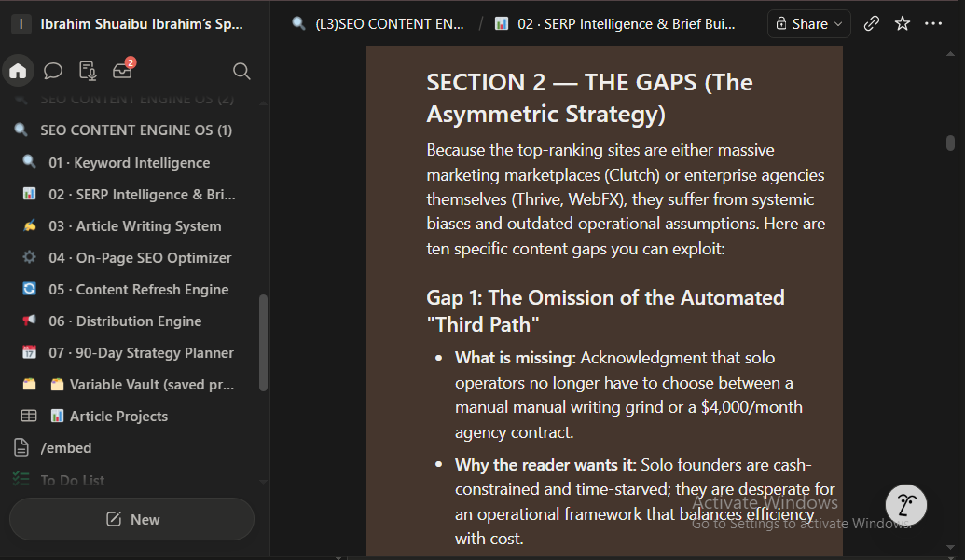Go to (L3)SEO CONTENT EN... breadcrumb

tap(389, 24)
